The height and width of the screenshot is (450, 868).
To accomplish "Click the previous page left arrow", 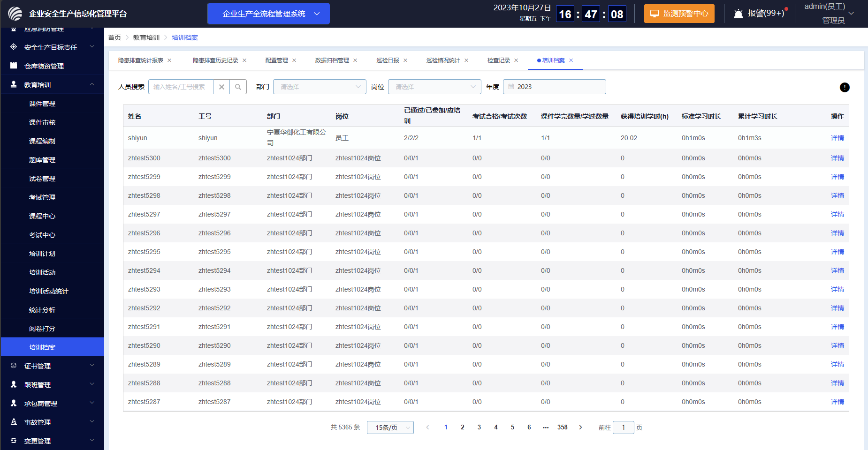I will point(427,427).
